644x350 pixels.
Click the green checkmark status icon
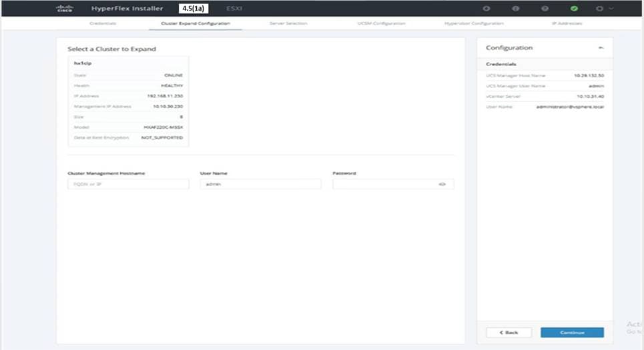pyautogui.click(x=574, y=8)
